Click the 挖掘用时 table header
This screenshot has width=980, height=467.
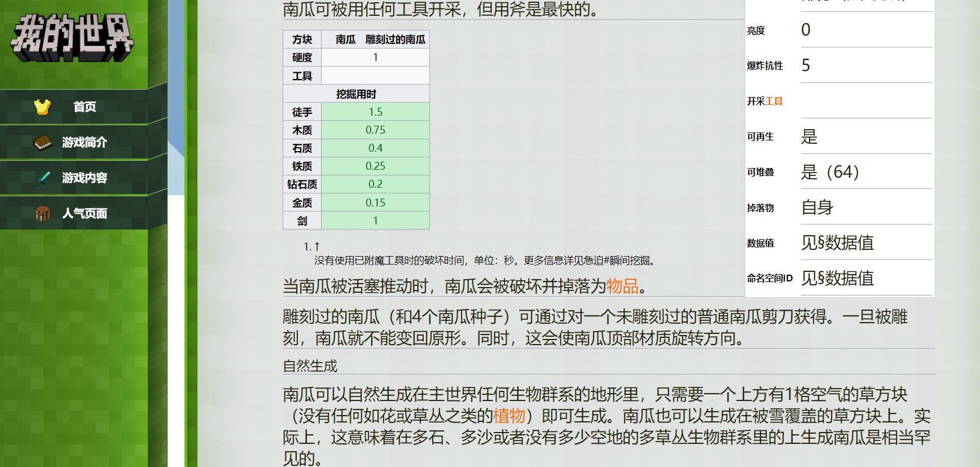coord(356,94)
